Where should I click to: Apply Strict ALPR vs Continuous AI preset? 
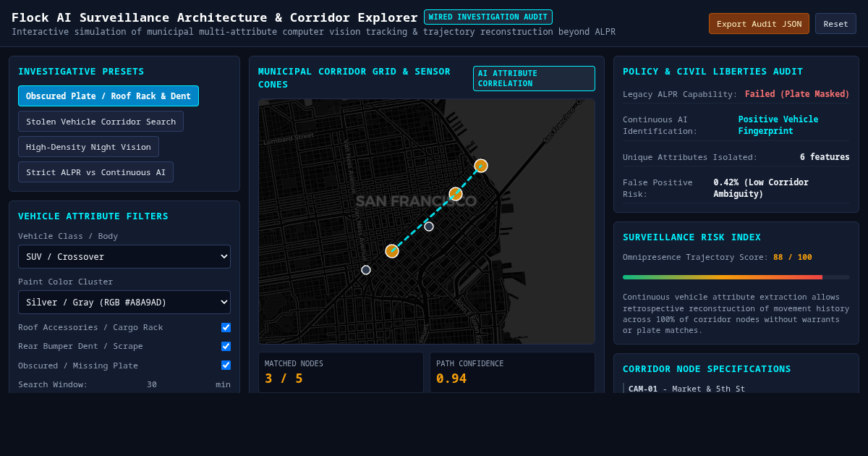95,172
